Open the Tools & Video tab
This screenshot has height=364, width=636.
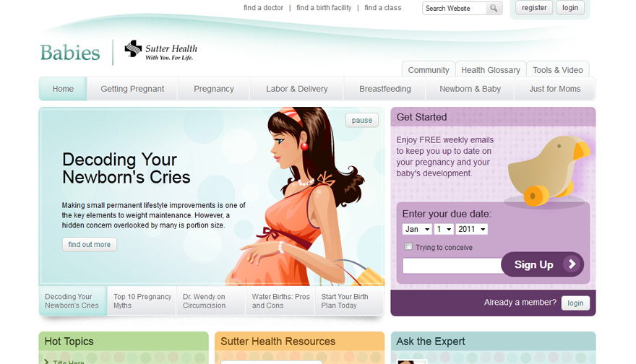(558, 70)
